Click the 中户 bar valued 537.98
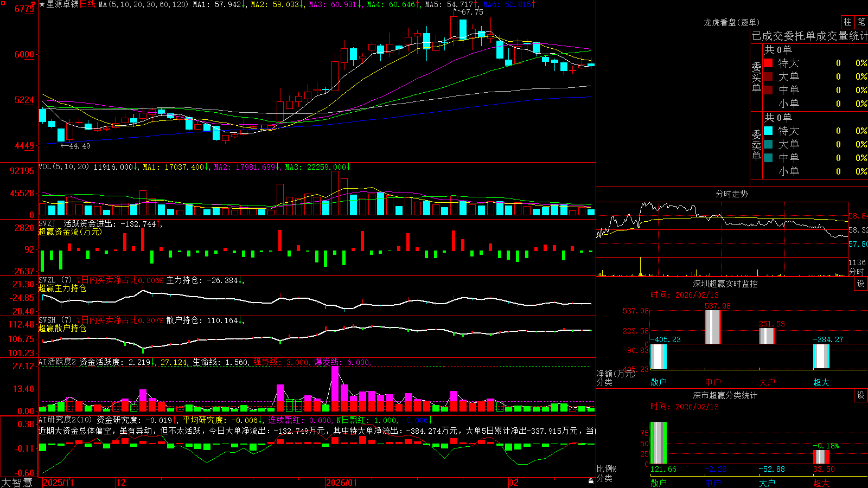The height and width of the screenshot is (488, 868). tap(712, 327)
